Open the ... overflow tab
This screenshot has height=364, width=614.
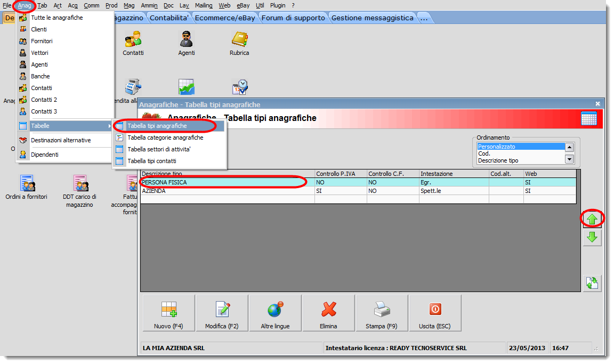pos(424,18)
